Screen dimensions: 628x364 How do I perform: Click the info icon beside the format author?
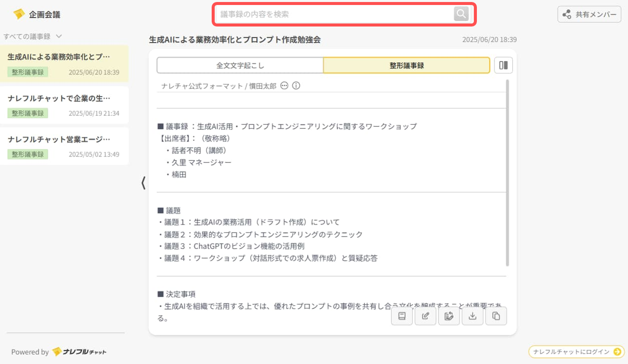296,85
